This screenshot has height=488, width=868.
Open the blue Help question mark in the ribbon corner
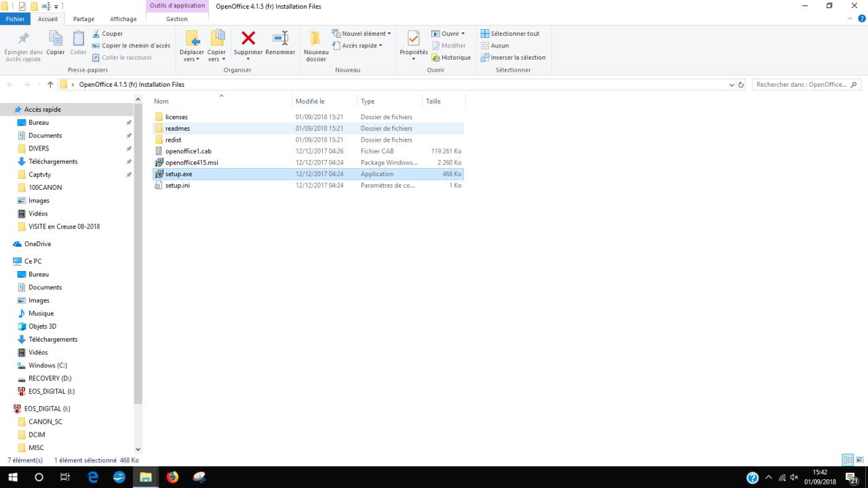(863, 19)
